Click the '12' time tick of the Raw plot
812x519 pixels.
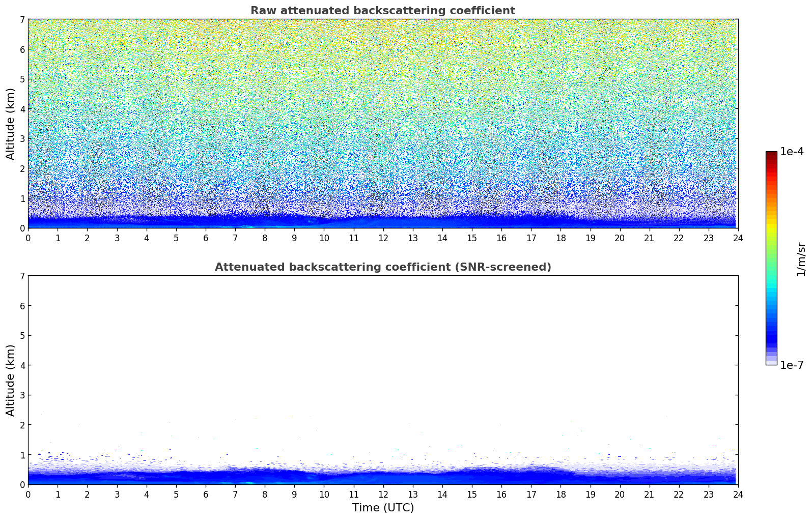tap(383, 238)
